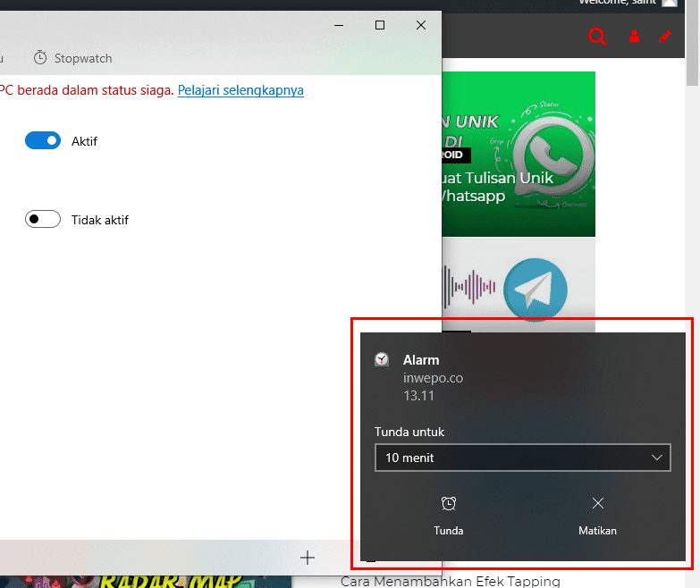The width and height of the screenshot is (700, 588).
Task: Click the red pencil edit icon
Action: pos(665,36)
